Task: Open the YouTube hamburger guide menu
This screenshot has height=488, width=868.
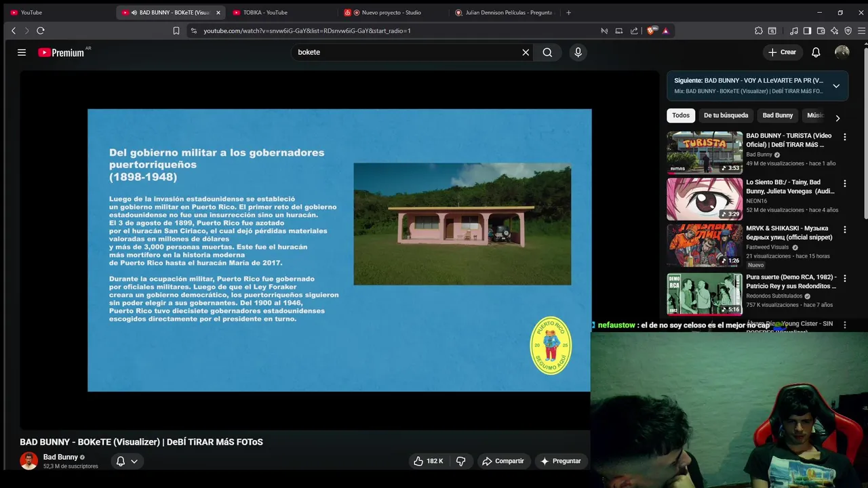Action: pyautogui.click(x=22, y=52)
